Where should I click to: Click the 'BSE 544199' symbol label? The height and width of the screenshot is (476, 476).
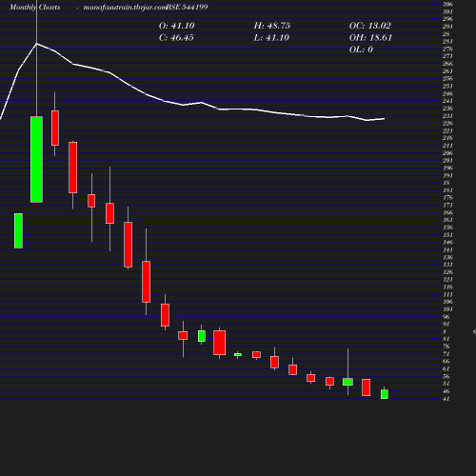[187, 7]
